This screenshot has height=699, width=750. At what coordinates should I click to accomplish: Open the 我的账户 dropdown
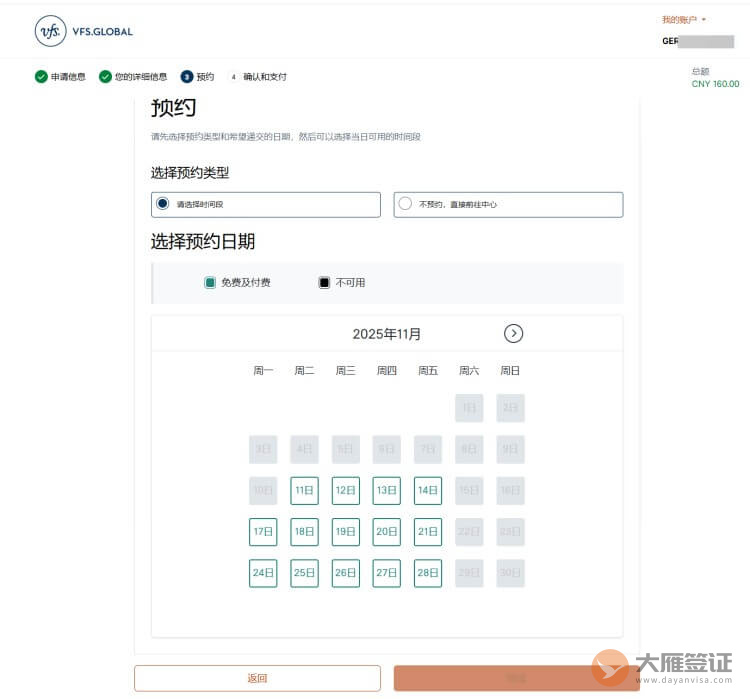684,20
